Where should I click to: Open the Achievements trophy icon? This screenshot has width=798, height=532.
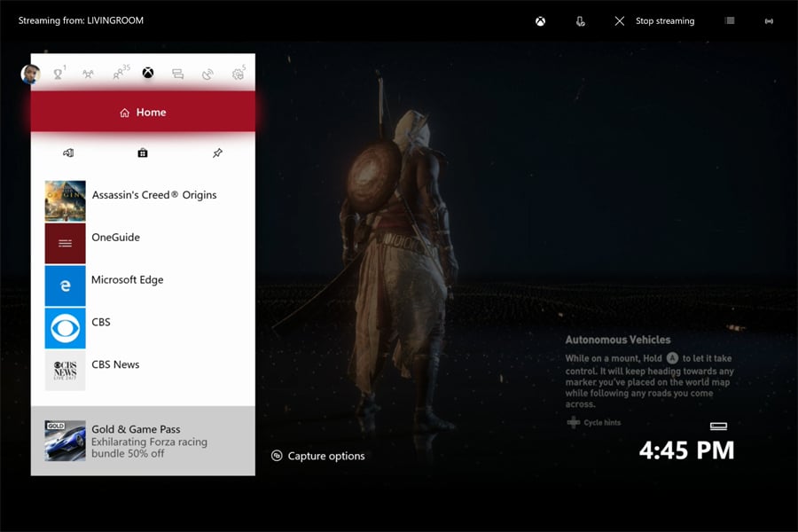(59, 74)
